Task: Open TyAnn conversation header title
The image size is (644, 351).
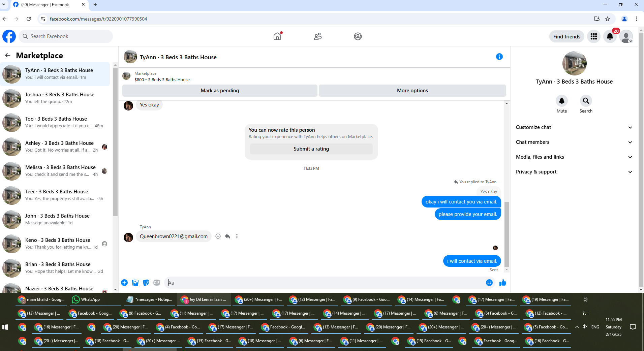Action: (x=178, y=57)
